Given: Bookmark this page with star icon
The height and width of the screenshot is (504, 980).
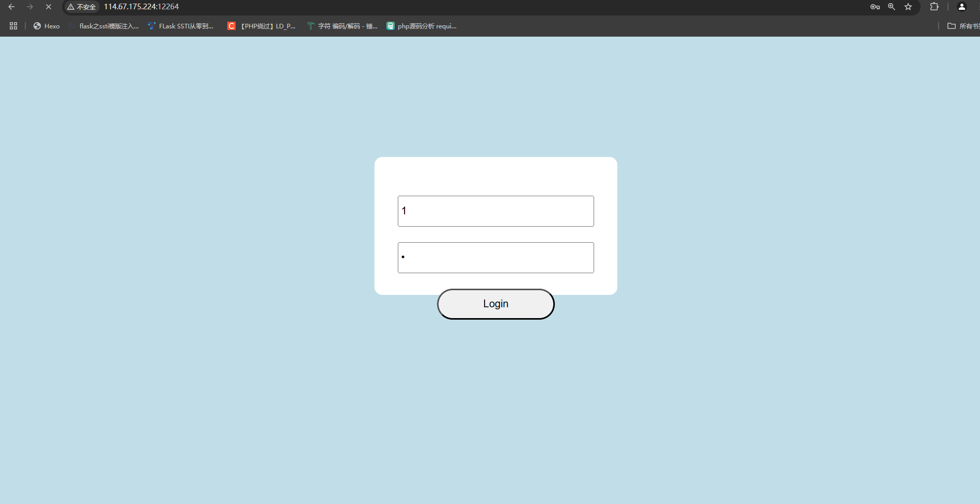Looking at the screenshot, I should click(908, 7).
